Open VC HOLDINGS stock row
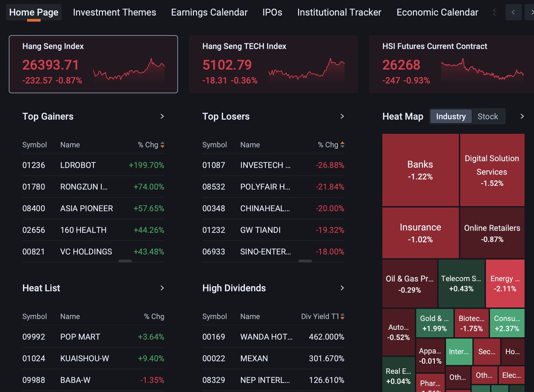Screen dimensions: 534x392 pyautogui.click(x=93, y=252)
